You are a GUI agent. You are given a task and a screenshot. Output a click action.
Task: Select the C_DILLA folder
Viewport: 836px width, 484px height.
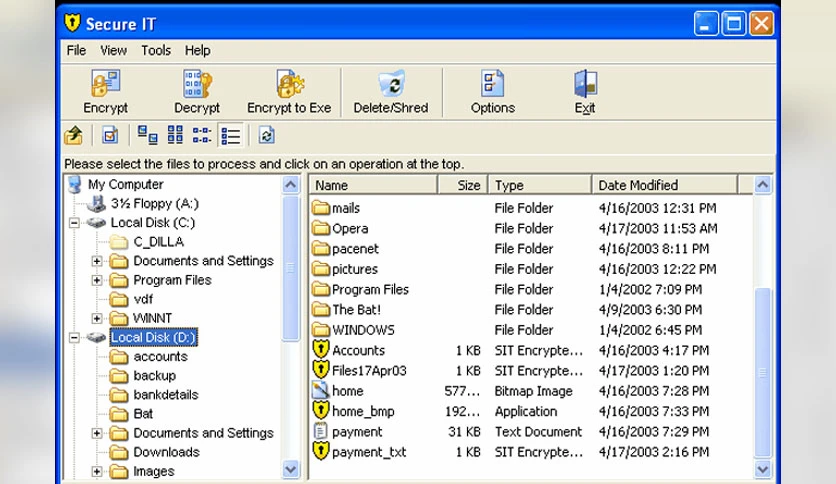pyautogui.click(x=158, y=242)
